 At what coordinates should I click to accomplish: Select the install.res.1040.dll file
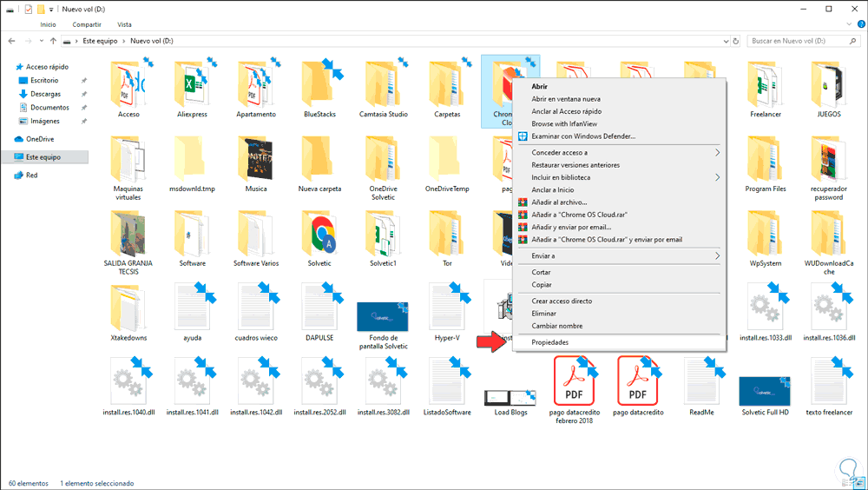point(128,381)
